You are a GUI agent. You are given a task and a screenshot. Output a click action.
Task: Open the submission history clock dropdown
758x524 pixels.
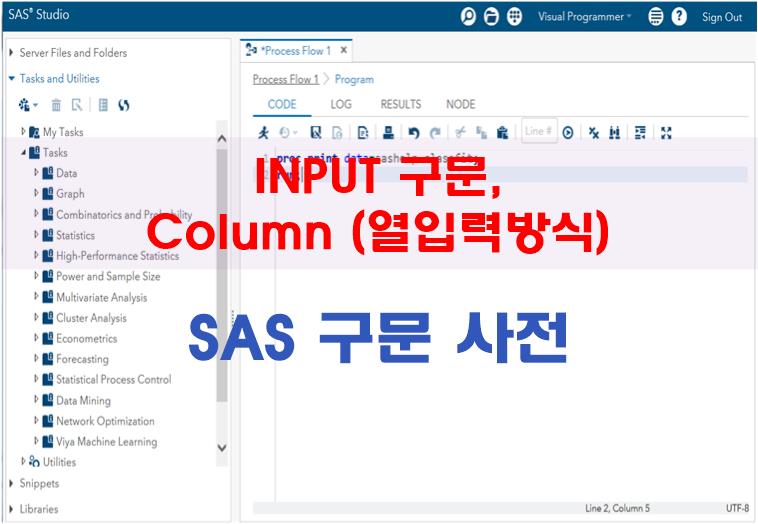tap(288, 132)
